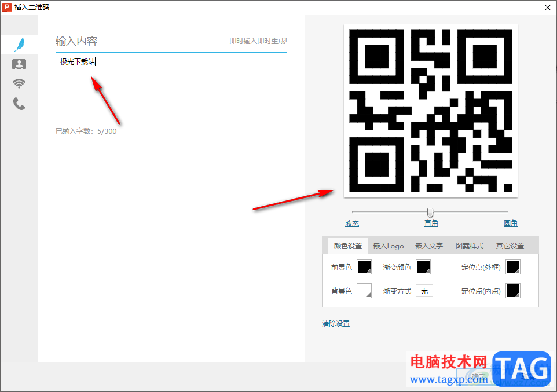557x392 pixels.
Task: Click the corner style slider handle
Action: tap(430, 213)
